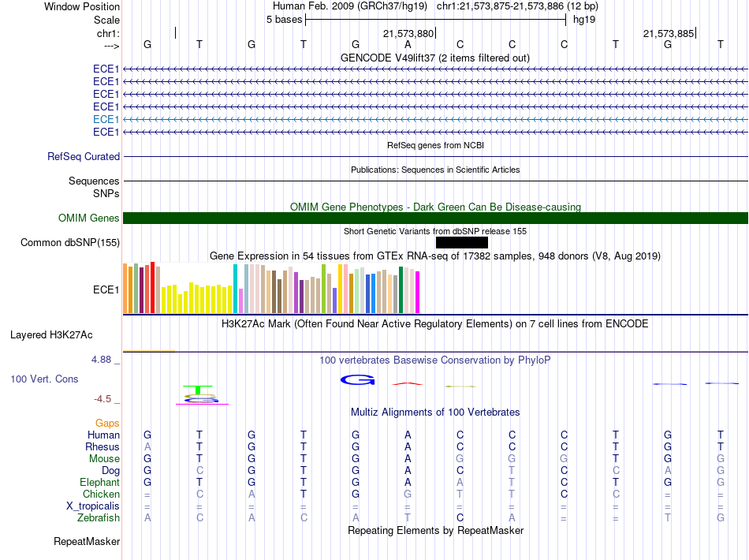This screenshot has height=560, width=749.
Task: Click the large blue G conservation logo
Action: 357,380
